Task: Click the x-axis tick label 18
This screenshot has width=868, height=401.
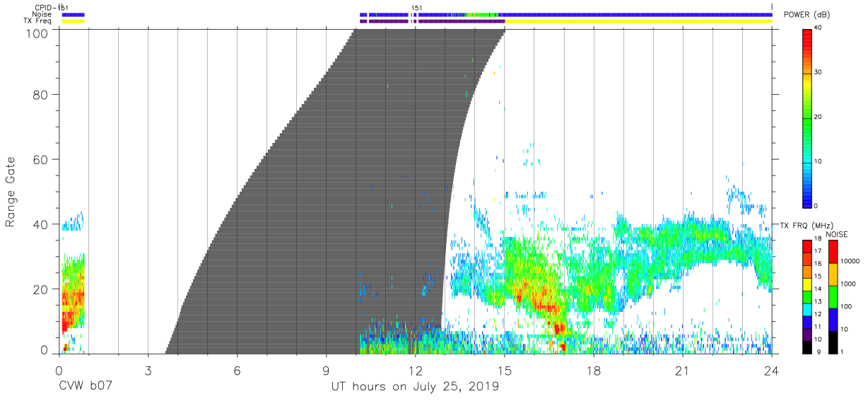Action: click(594, 370)
